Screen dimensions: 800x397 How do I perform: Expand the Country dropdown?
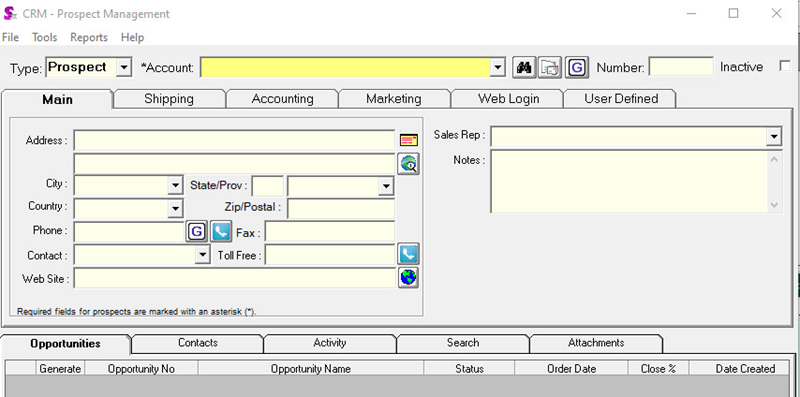pos(175,208)
